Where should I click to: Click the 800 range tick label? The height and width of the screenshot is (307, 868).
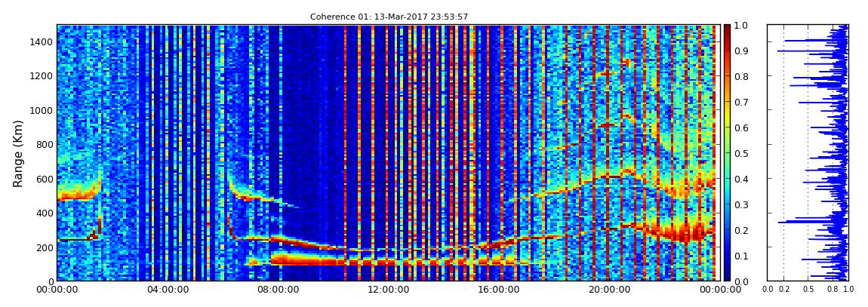point(45,144)
